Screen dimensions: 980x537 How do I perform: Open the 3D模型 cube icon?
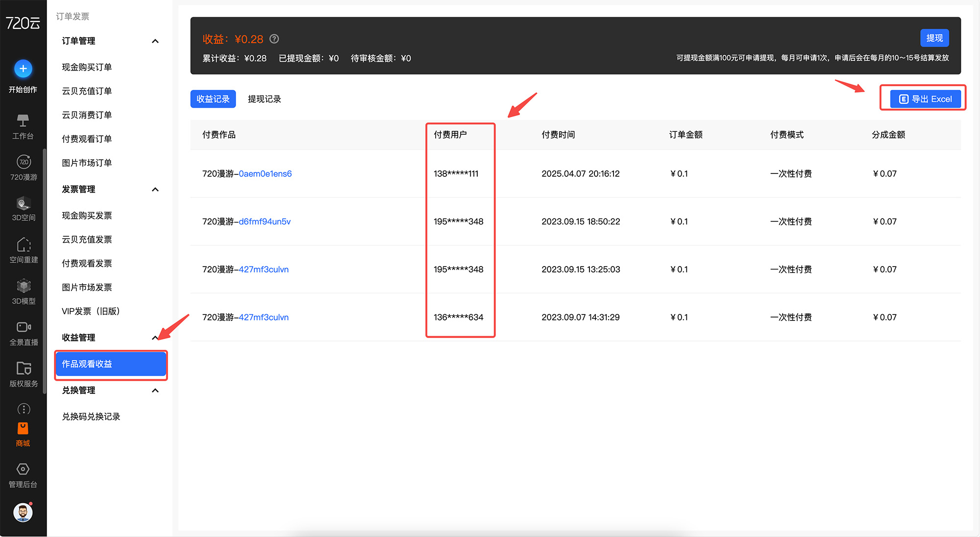(24, 286)
